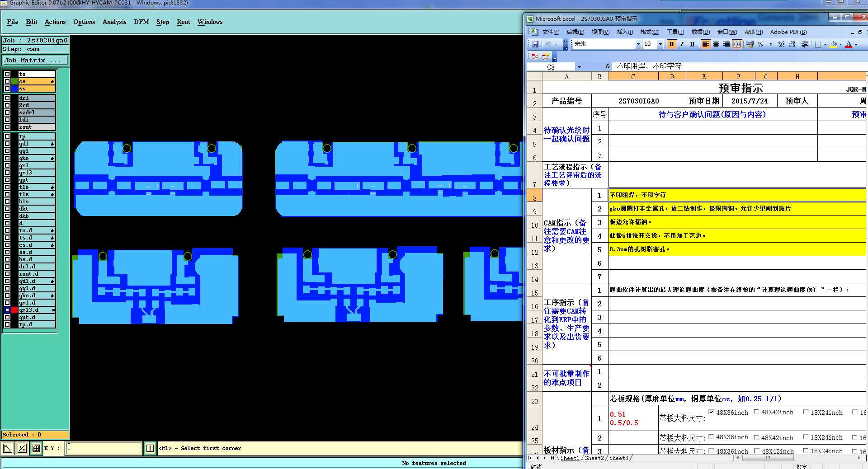This screenshot has height=469, width=868.
Task: Click Excel workbook icon left of 文件 menu
Action: (534, 32)
